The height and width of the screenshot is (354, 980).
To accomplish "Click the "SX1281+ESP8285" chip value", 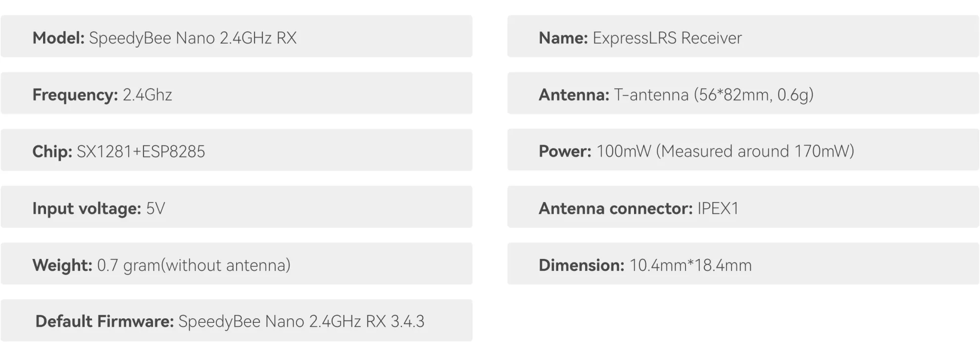I will (x=141, y=152).
